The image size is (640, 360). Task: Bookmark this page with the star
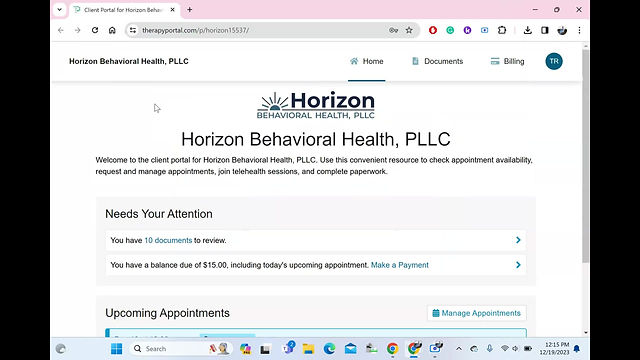click(x=409, y=30)
